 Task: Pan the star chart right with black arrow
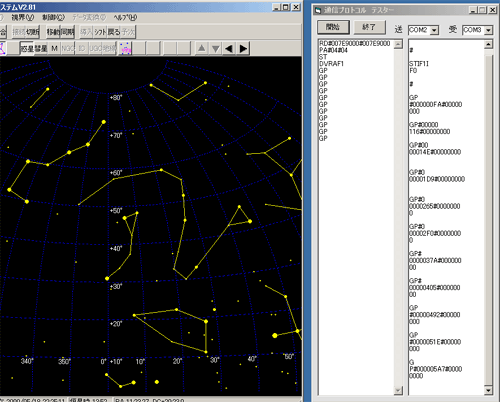click(x=243, y=49)
